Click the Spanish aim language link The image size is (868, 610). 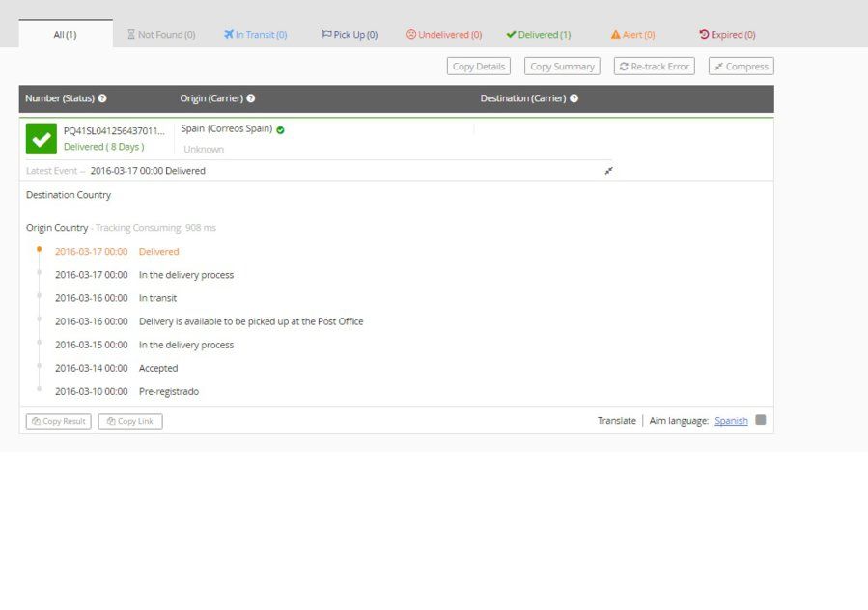[x=731, y=421]
